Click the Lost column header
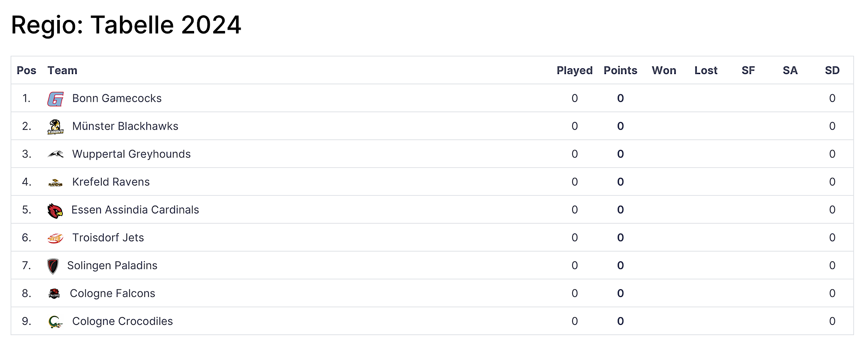 pyautogui.click(x=706, y=70)
